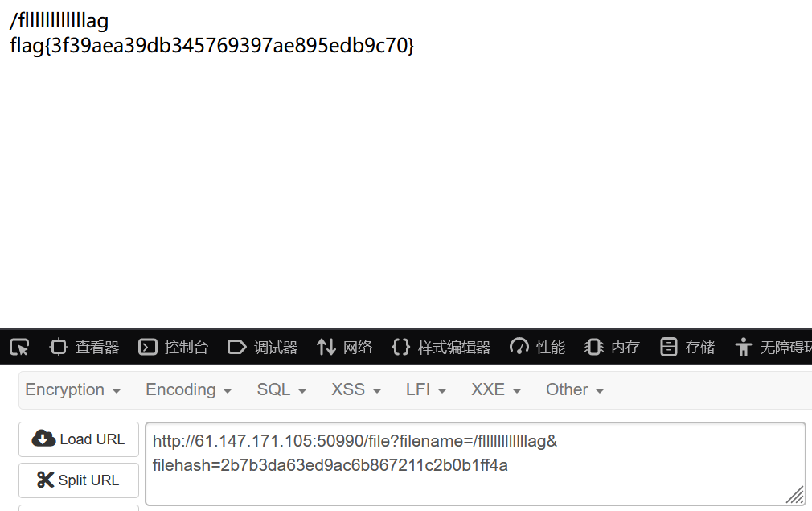Viewport: 812px width, 511px height.
Task: Click the Performance (性能) gauge icon
Action: 519,347
